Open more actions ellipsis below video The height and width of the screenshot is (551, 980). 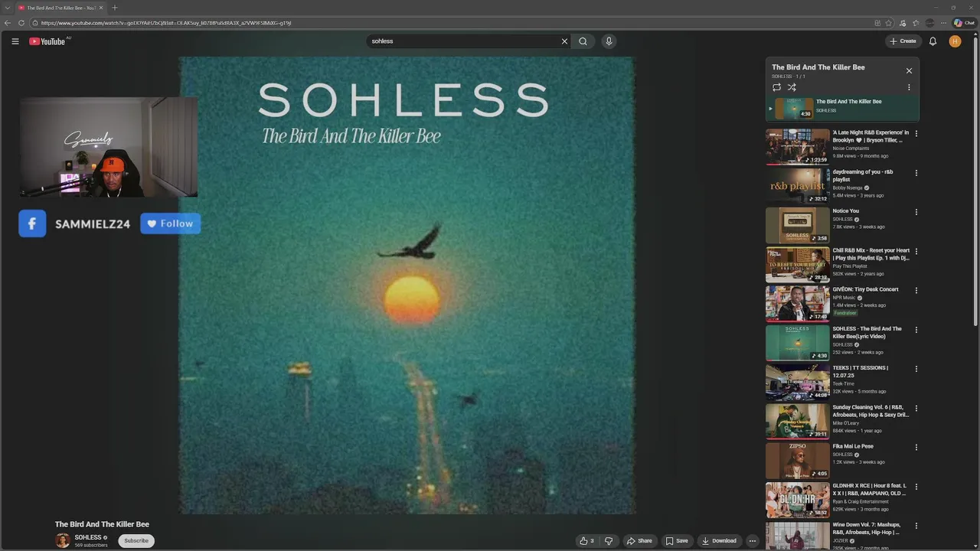pyautogui.click(x=753, y=541)
